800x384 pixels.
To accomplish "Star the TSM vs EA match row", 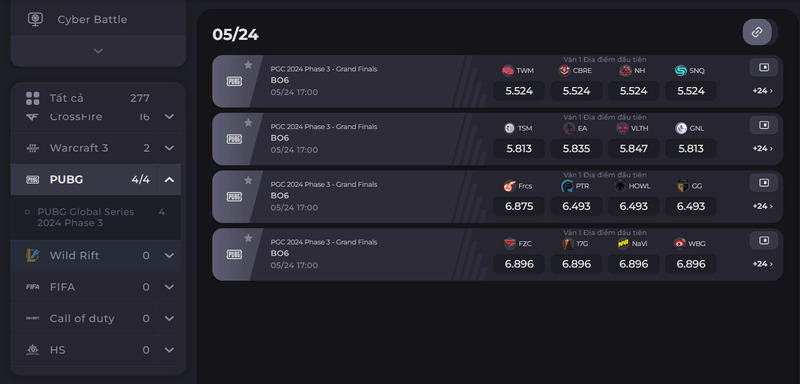I will (248, 122).
